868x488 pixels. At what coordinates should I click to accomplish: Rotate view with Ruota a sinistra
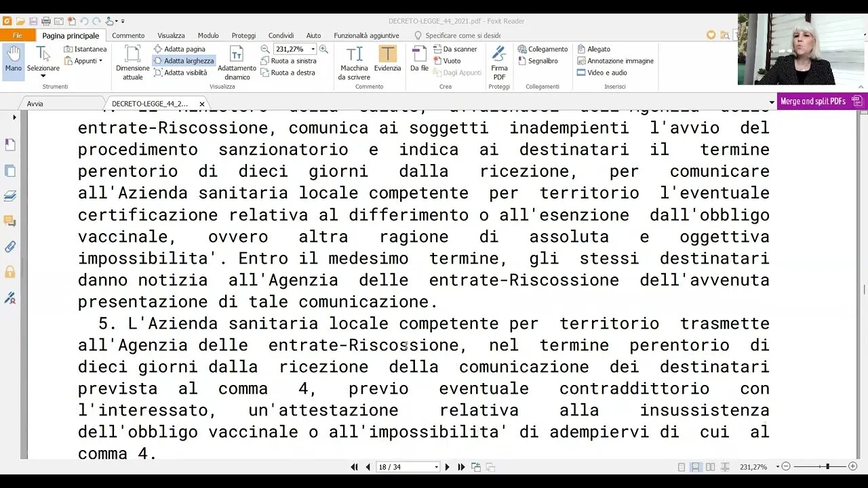coord(288,60)
